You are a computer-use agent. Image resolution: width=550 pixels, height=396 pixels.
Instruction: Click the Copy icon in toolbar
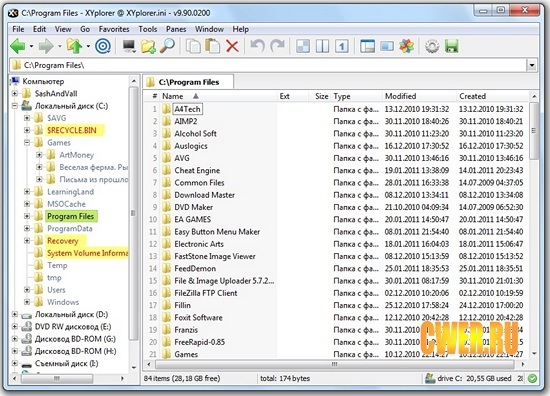tap(193, 46)
